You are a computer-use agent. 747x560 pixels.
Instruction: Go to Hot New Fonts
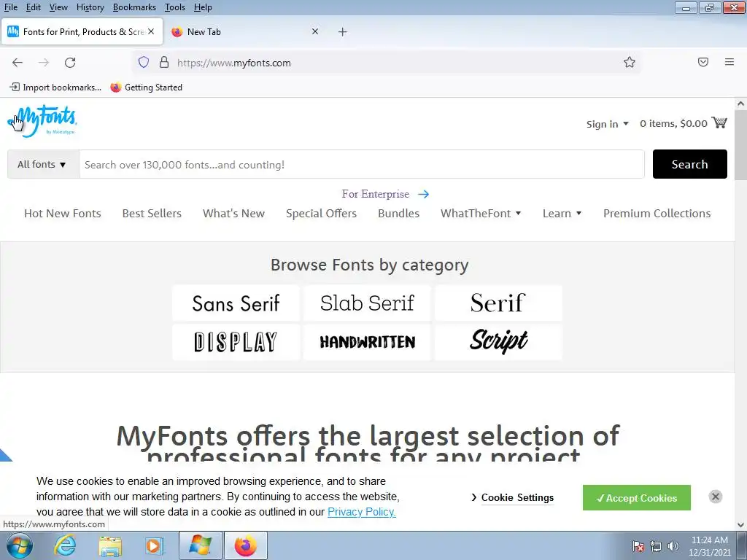(63, 214)
